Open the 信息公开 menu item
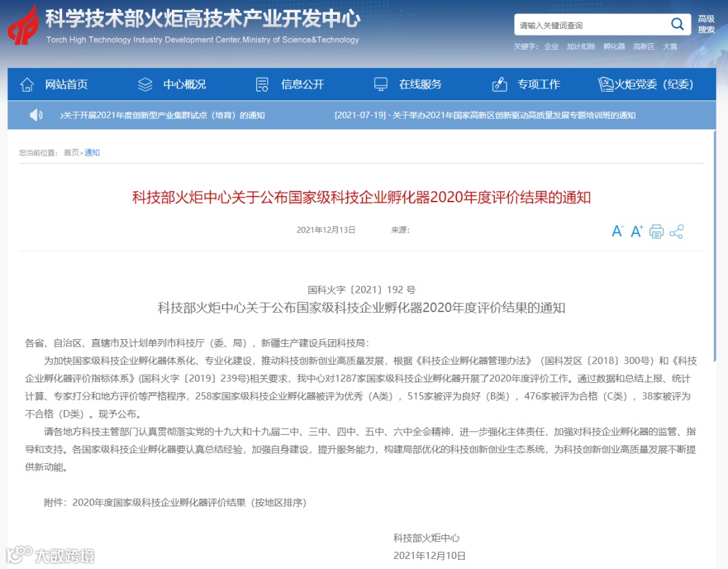The image size is (728, 569). point(302,84)
